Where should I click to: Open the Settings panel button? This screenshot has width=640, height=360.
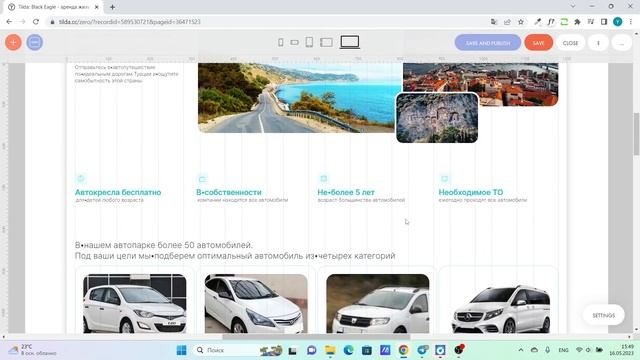[x=603, y=315]
